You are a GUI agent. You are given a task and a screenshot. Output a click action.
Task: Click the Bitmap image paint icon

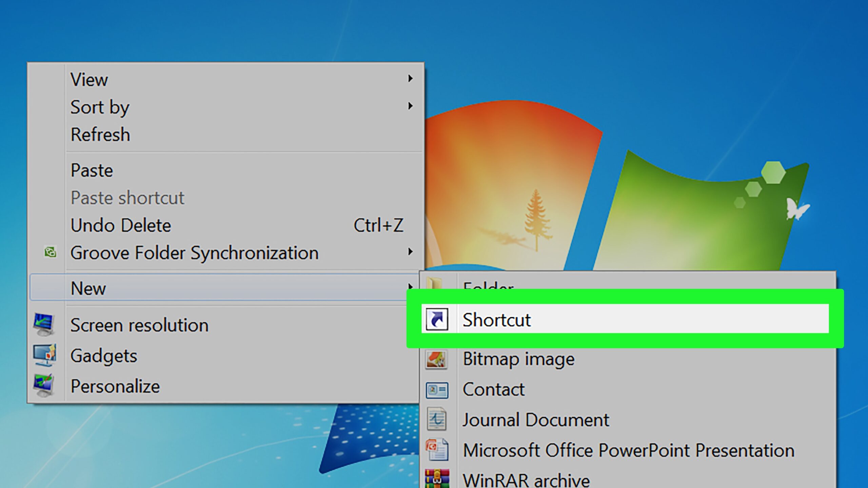tap(437, 359)
